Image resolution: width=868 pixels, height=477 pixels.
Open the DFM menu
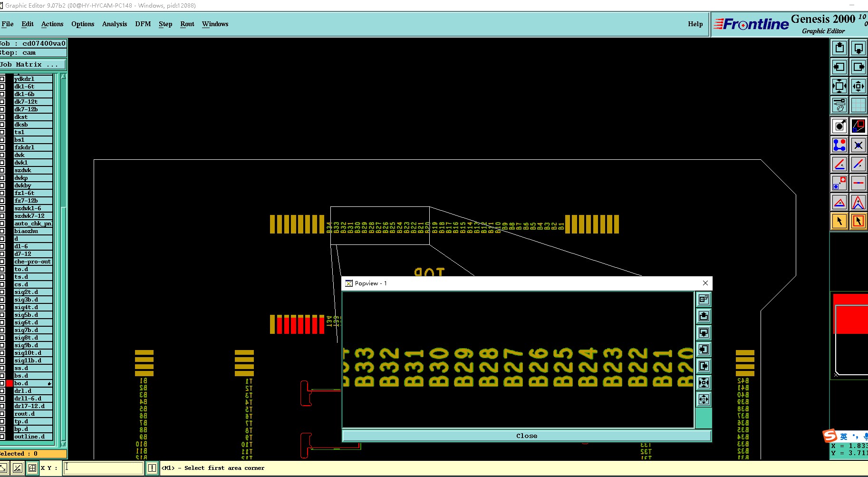(x=143, y=24)
